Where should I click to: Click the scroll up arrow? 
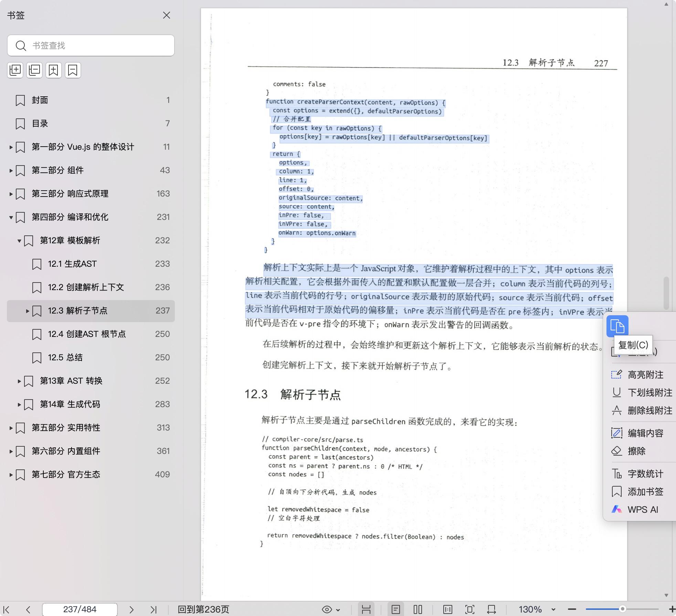click(x=666, y=4)
